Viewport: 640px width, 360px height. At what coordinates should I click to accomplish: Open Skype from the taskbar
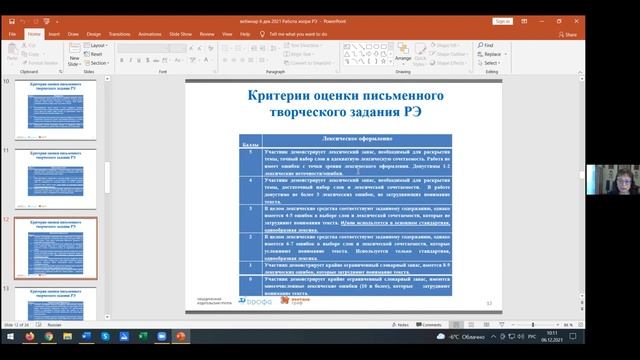point(105,336)
